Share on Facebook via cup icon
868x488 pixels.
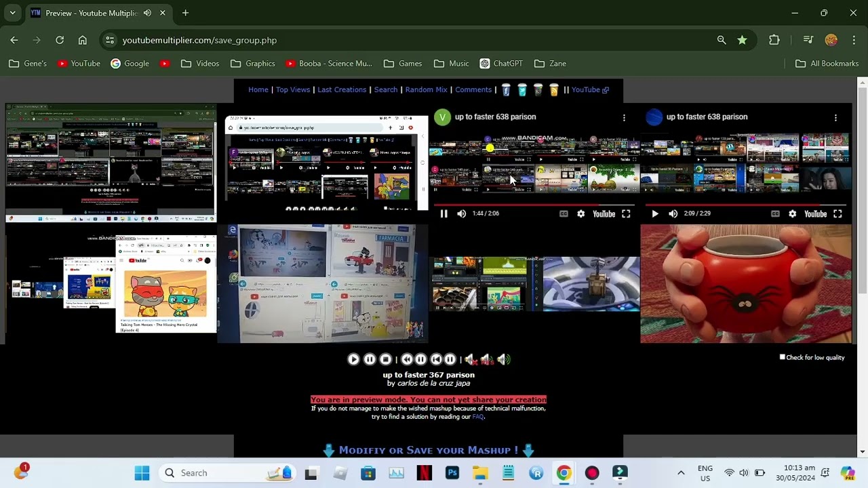[x=506, y=90]
